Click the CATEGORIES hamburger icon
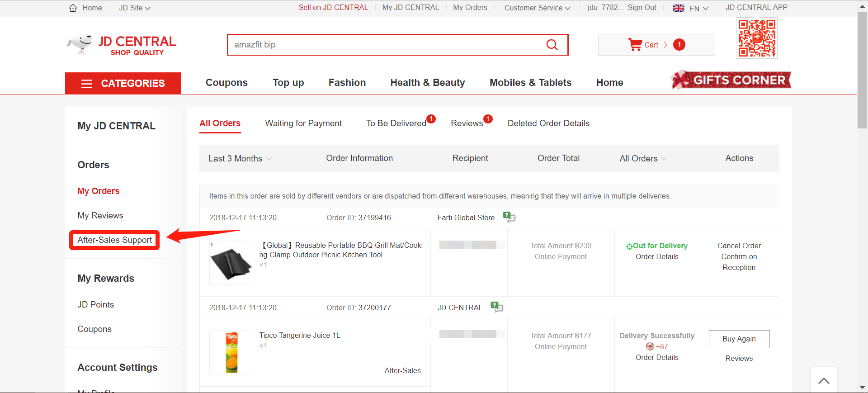 point(87,84)
